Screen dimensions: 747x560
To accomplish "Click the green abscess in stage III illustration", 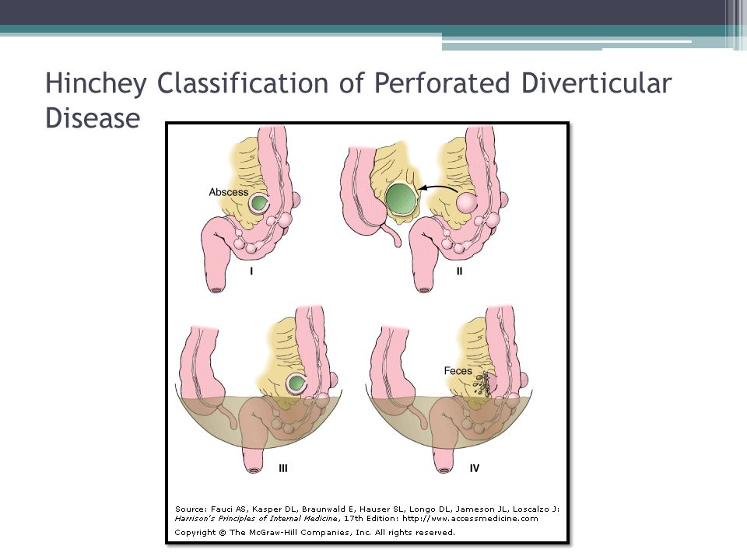I will (x=298, y=383).
